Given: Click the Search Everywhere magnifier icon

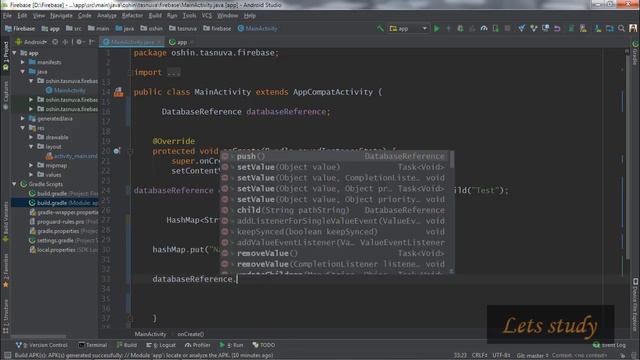Looking at the screenshot, I should point(621,29).
